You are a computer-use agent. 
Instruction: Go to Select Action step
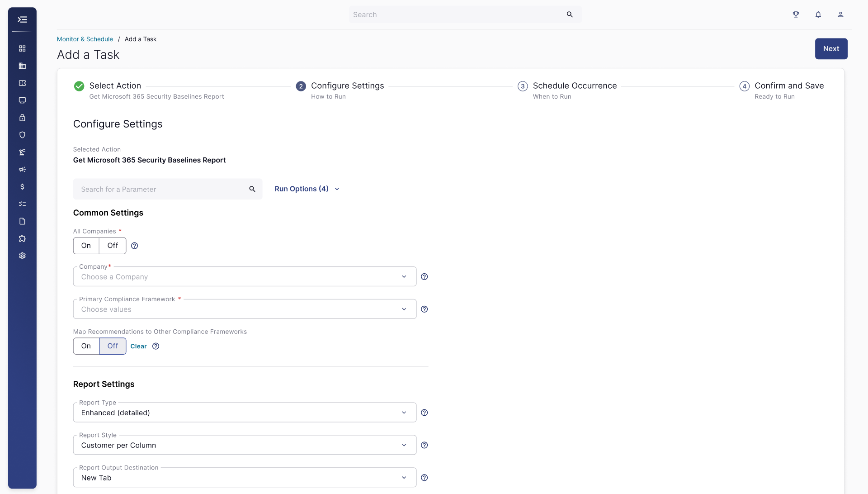(115, 85)
